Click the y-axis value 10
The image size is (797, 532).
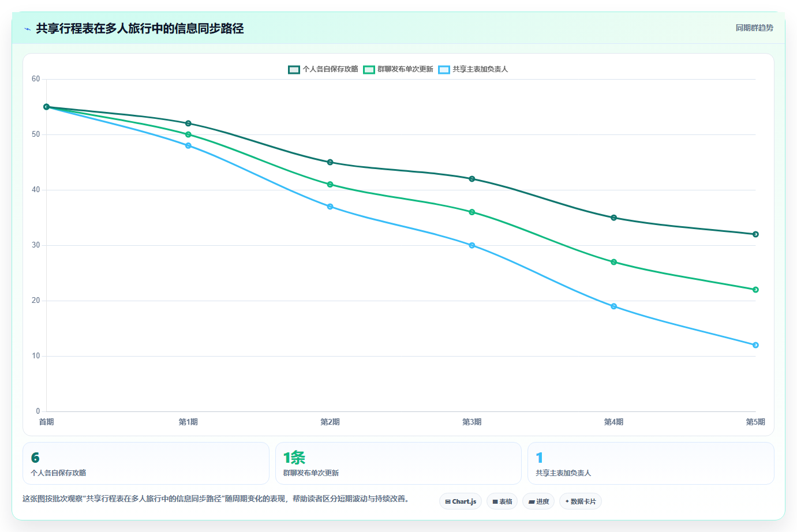pos(36,356)
